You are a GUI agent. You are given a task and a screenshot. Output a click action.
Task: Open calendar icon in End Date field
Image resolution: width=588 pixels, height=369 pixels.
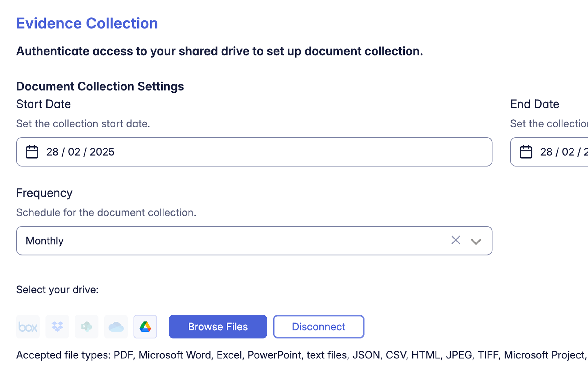click(x=526, y=152)
